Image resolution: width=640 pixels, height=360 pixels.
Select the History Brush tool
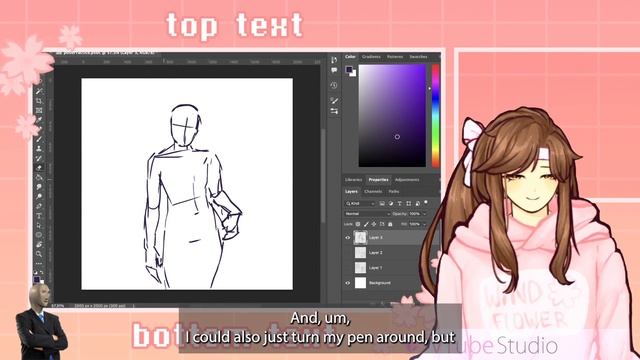click(x=39, y=158)
